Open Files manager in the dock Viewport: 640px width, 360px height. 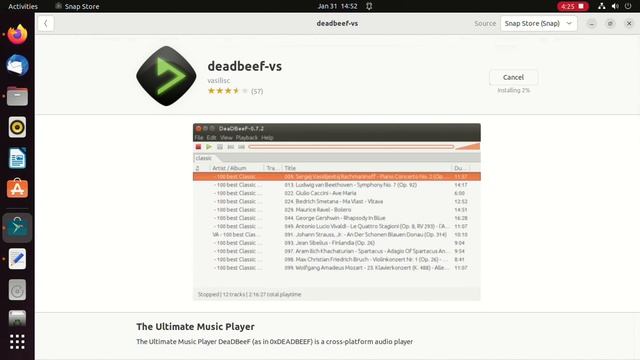coord(17,96)
